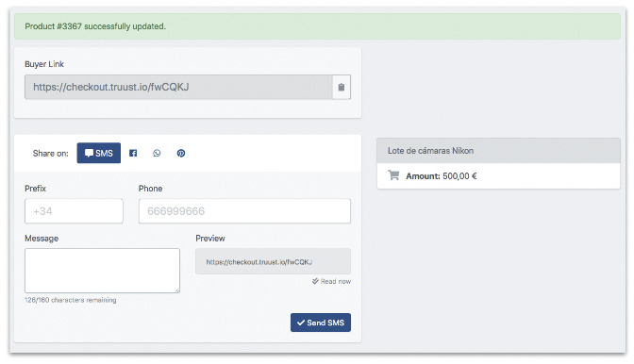This screenshot has height=364, width=634.
Task: Share via WhatsApp icon
Action: (x=157, y=153)
